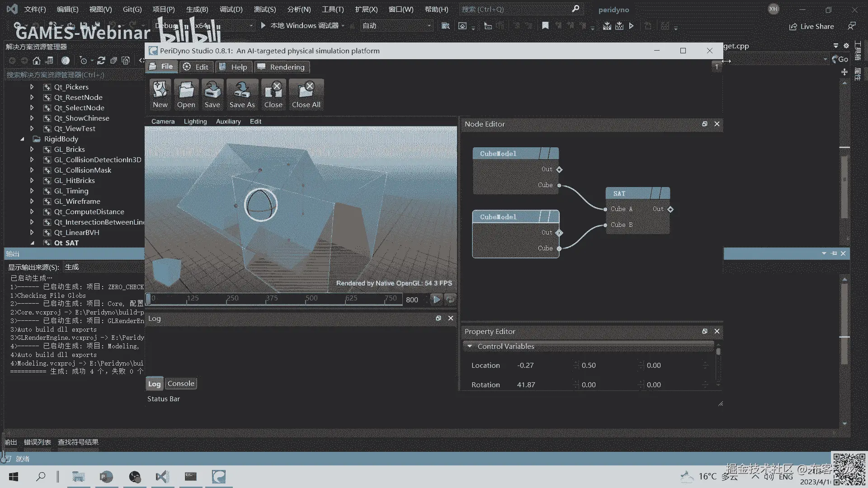The height and width of the screenshot is (488, 868).
Task: Open the Lighting menu in viewport
Action: [x=195, y=122]
